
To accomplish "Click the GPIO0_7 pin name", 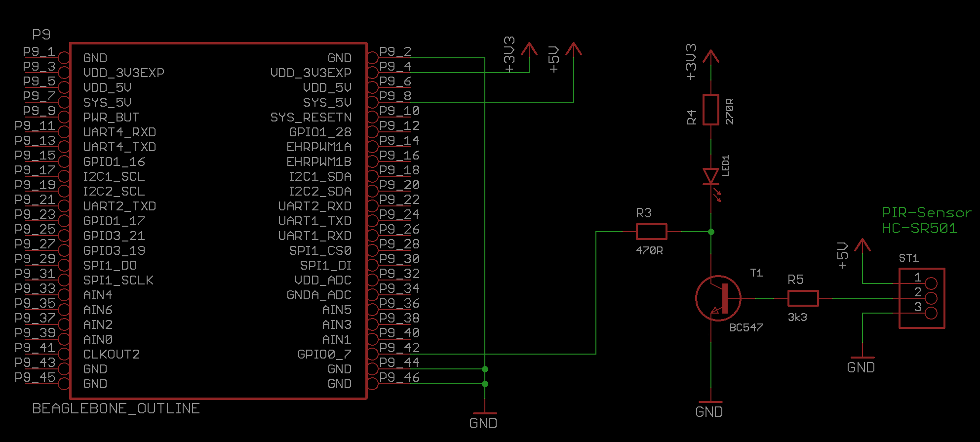I will point(324,354).
